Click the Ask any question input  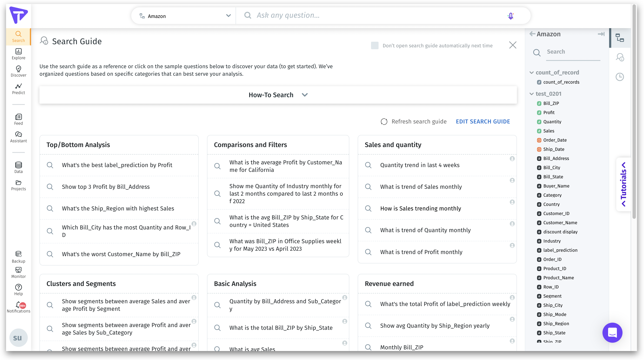tap(375, 15)
